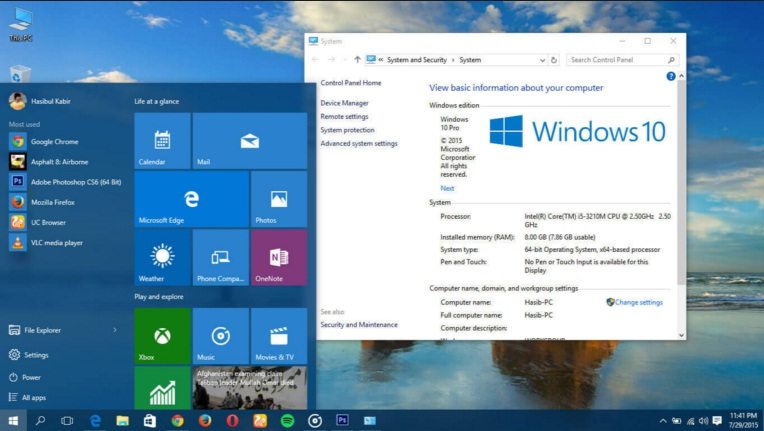Open the Xbox tile

click(162, 336)
